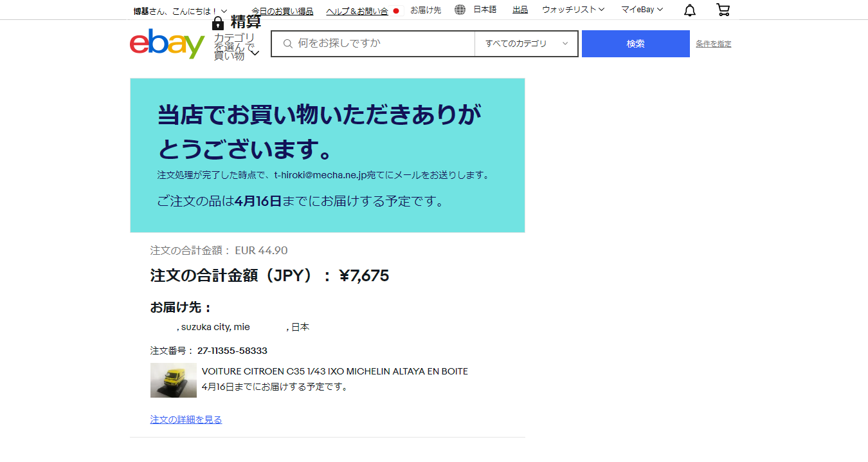Open the ウォッチリスト dropdown

coord(573,10)
